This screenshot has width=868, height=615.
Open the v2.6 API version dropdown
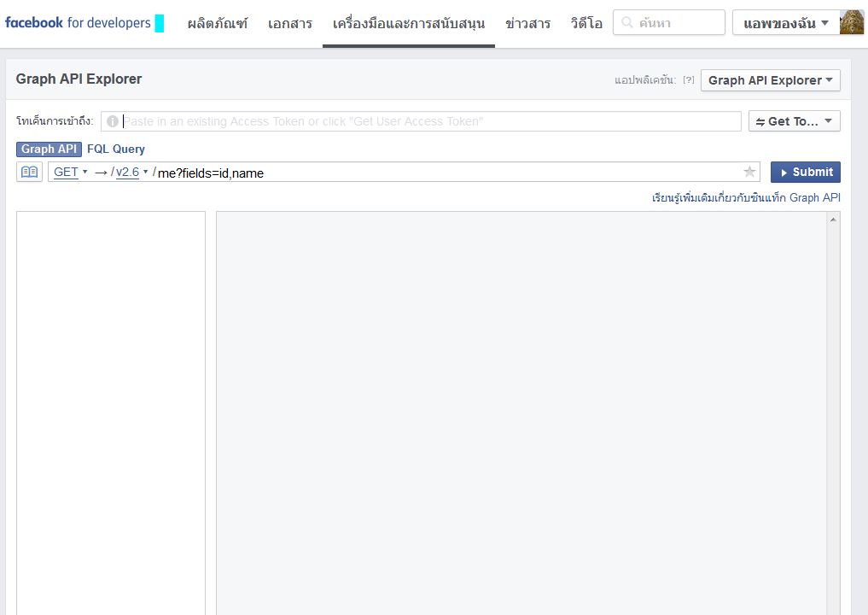130,172
